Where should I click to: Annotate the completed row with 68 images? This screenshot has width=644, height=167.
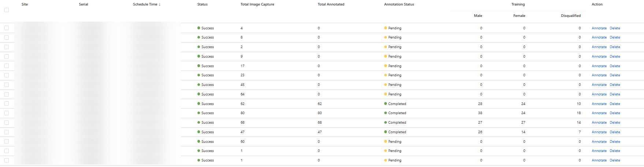pyautogui.click(x=599, y=123)
